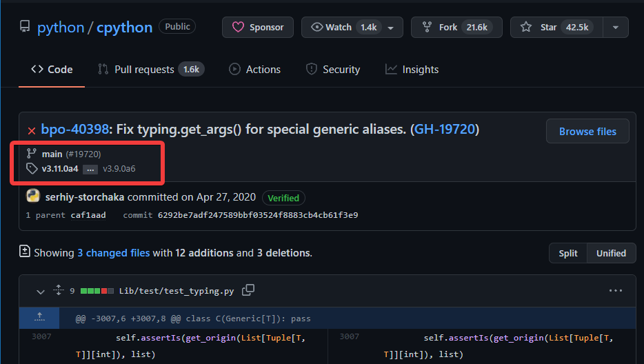Click the hunk header @@ -3007,6 +3007,8

(193, 318)
